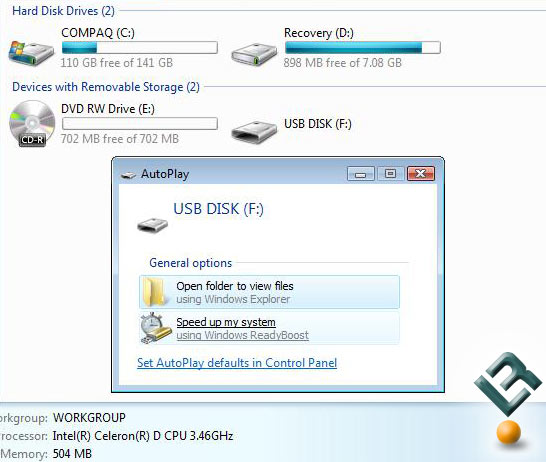Select the DVD RW Drive CD-R icon
The height and width of the screenshot is (462, 546).
pyautogui.click(x=32, y=124)
